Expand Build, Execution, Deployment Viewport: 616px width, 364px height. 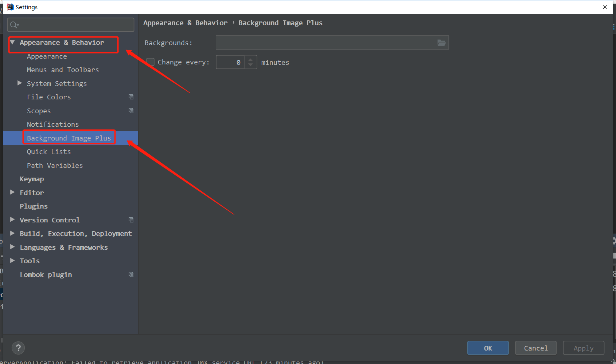[13, 233]
